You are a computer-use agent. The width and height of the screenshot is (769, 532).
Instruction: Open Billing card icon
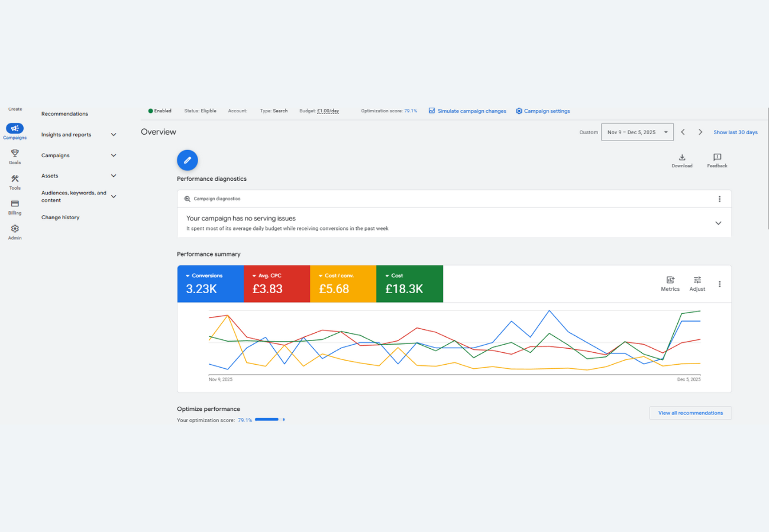[x=15, y=203]
